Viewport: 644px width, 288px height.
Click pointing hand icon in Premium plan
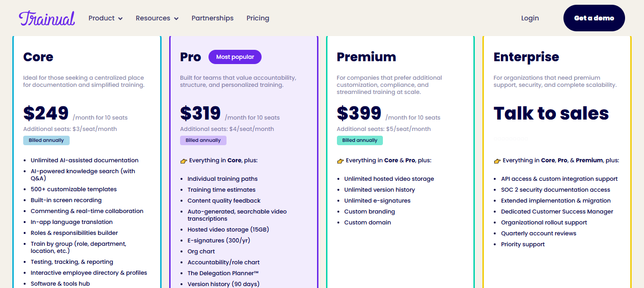[x=340, y=161]
